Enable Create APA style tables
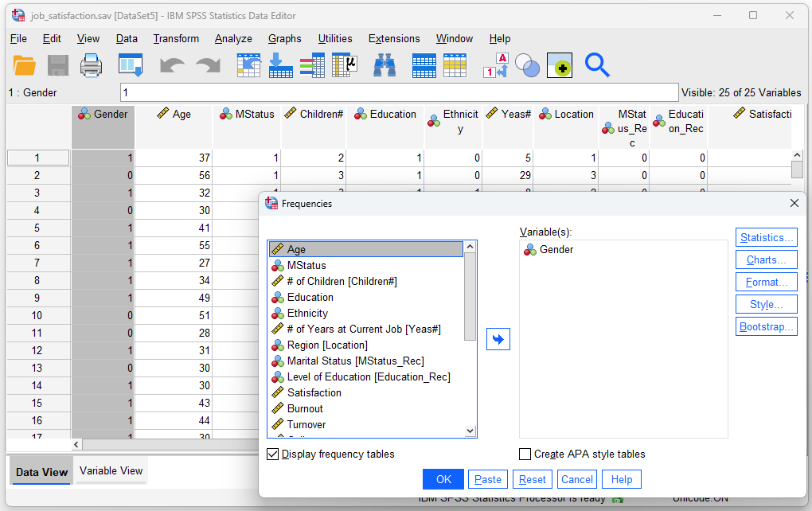The image size is (812, 511). click(x=525, y=454)
